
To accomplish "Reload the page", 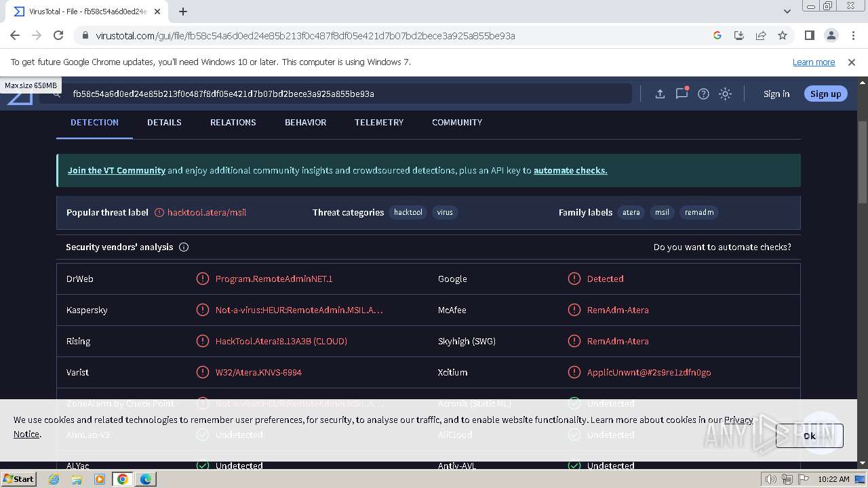I will pos(58,36).
